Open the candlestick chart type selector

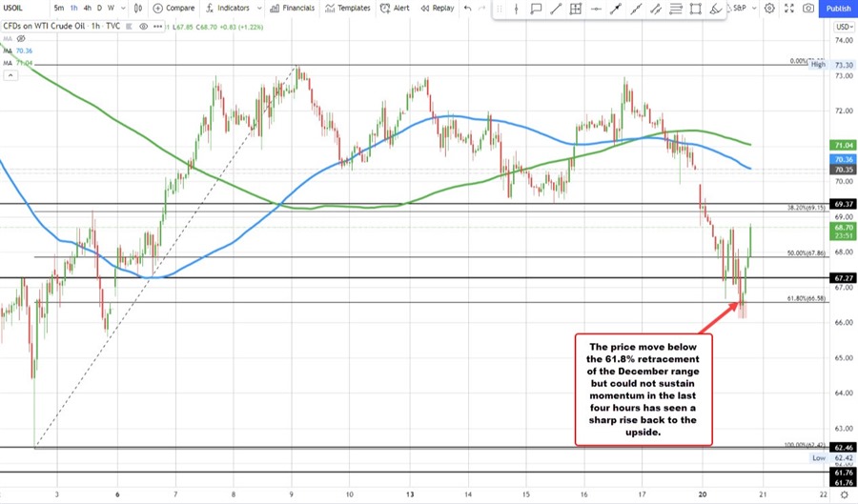point(138,9)
